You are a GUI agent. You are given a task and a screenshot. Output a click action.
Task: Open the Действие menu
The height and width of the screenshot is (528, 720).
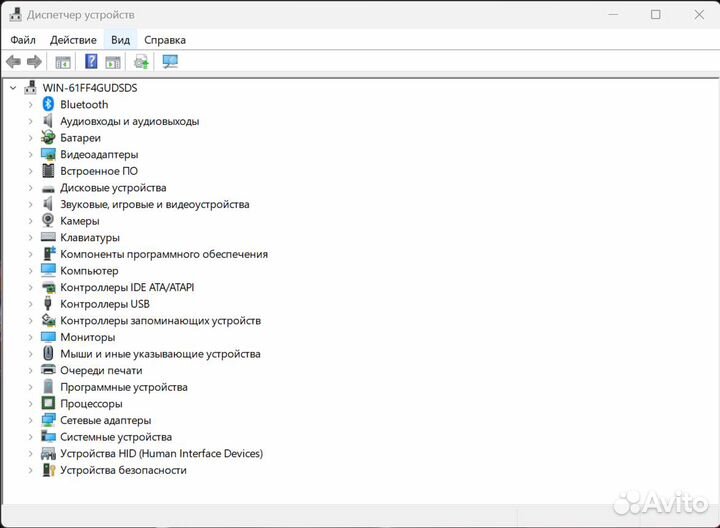tap(73, 40)
